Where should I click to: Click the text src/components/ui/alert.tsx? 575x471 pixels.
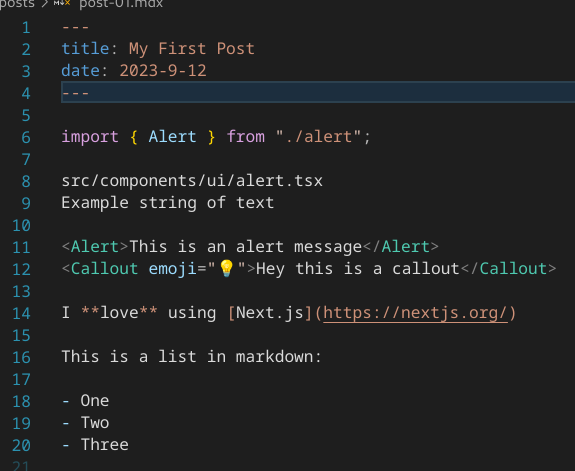[192, 181]
